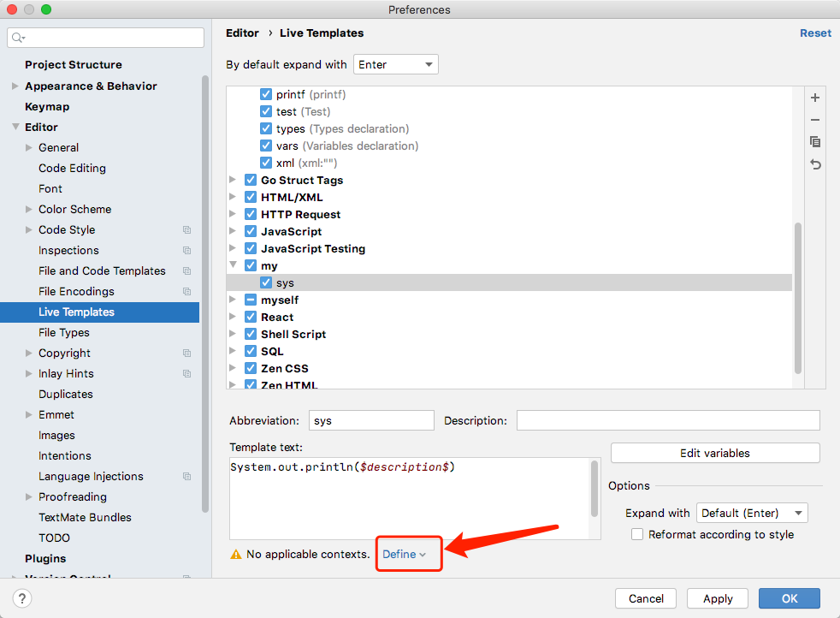Confirm with the OK button
840x618 pixels.
point(790,598)
